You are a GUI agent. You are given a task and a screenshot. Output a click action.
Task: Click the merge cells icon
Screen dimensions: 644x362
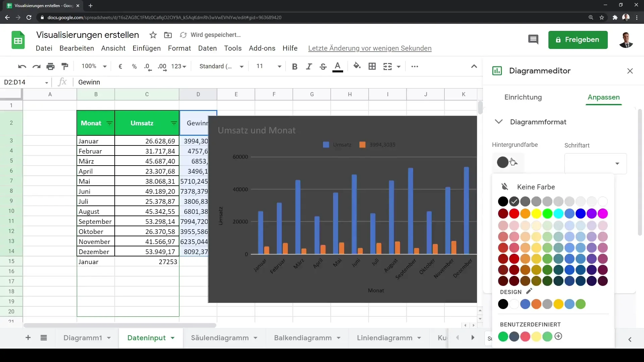tap(387, 66)
